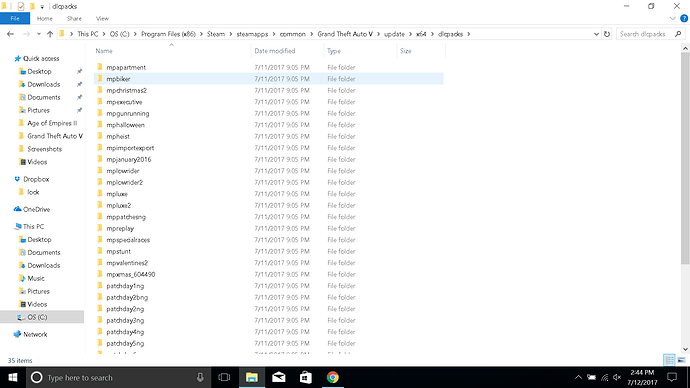Open File Explorer taskbar icon
The width and height of the screenshot is (690, 388).
click(252, 377)
